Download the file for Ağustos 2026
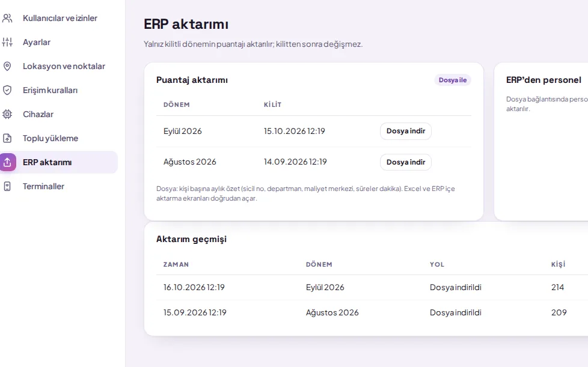 point(406,162)
